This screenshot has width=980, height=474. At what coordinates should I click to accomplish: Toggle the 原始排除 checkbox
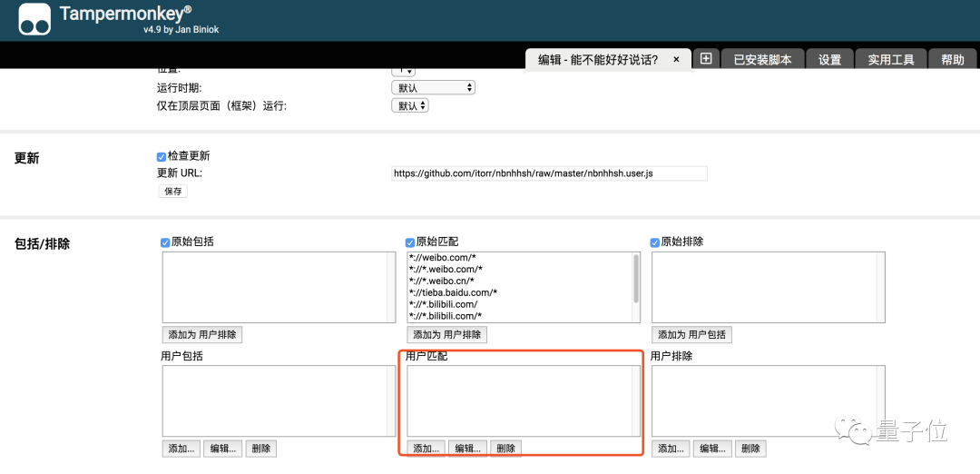click(655, 242)
